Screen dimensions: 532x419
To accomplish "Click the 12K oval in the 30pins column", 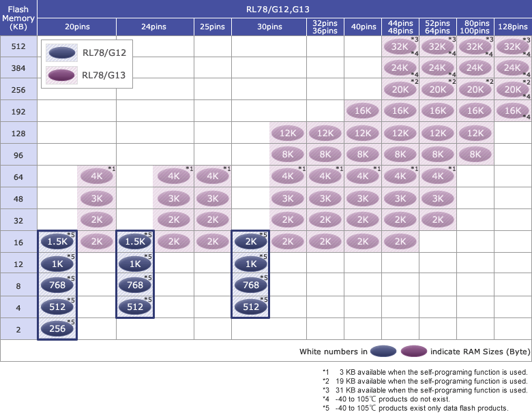I will pyautogui.click(x=288, y=134).
